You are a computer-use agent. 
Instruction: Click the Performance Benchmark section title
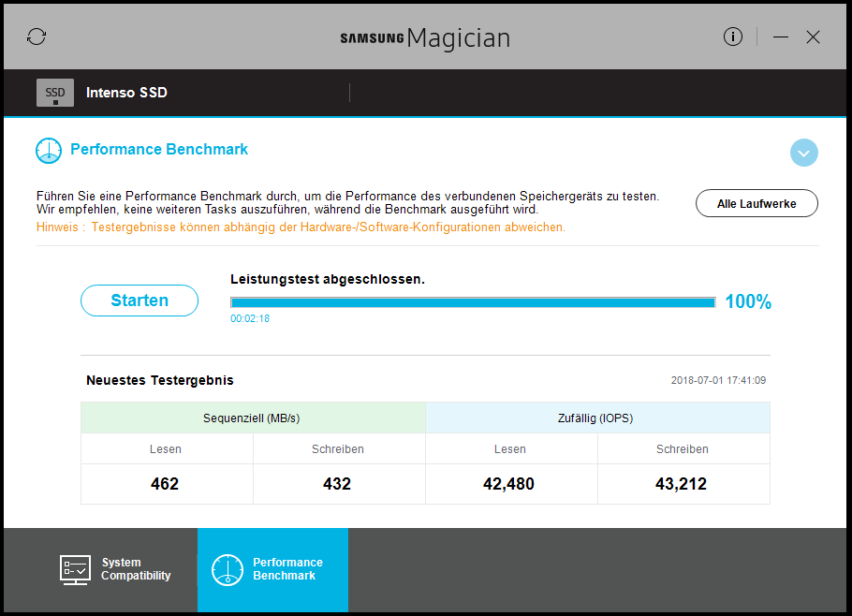tap(159, 150)
